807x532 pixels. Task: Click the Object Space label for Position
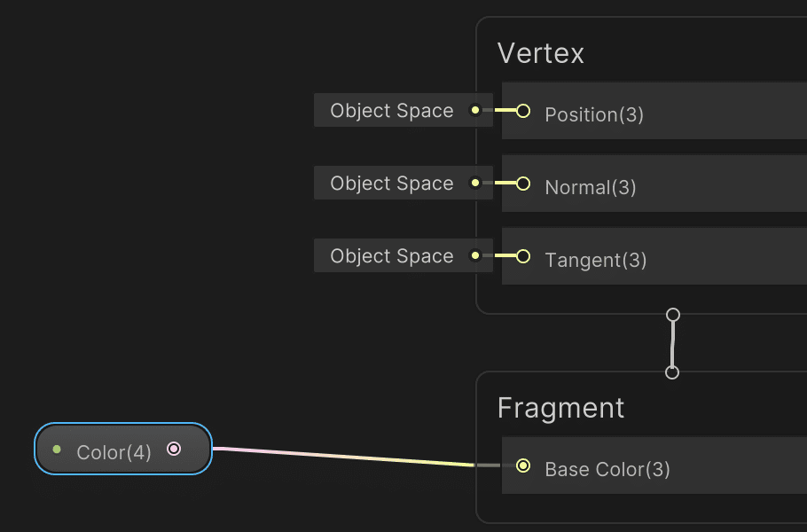(392, 111)
